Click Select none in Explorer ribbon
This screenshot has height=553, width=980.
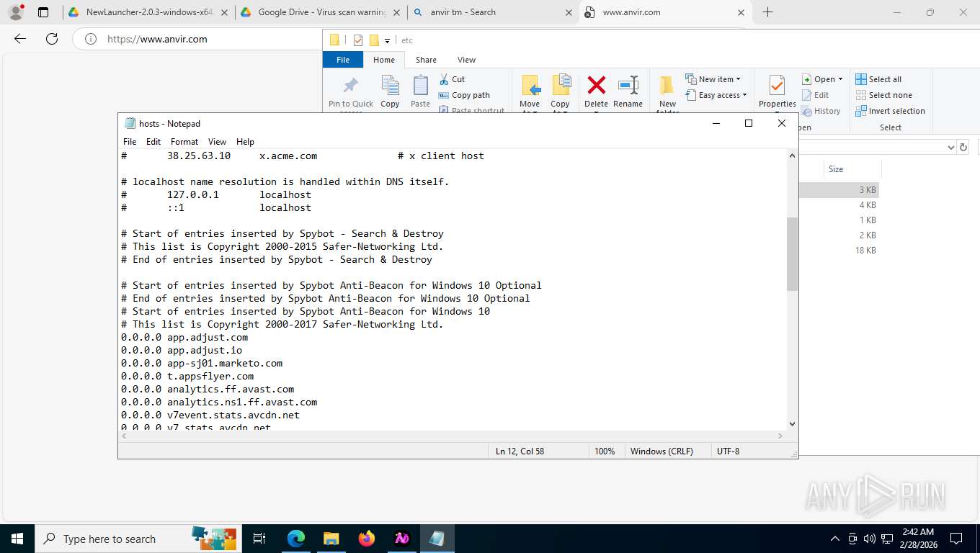pos(883,95)
